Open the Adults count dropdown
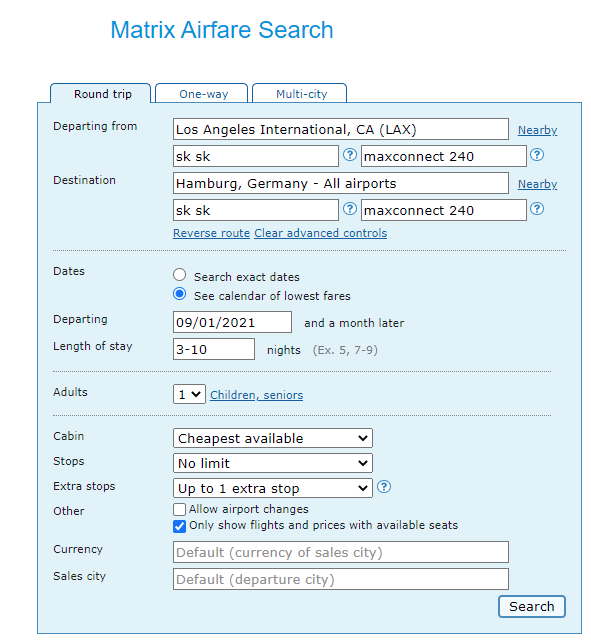 pyautogui.click(x=189, y=394)
